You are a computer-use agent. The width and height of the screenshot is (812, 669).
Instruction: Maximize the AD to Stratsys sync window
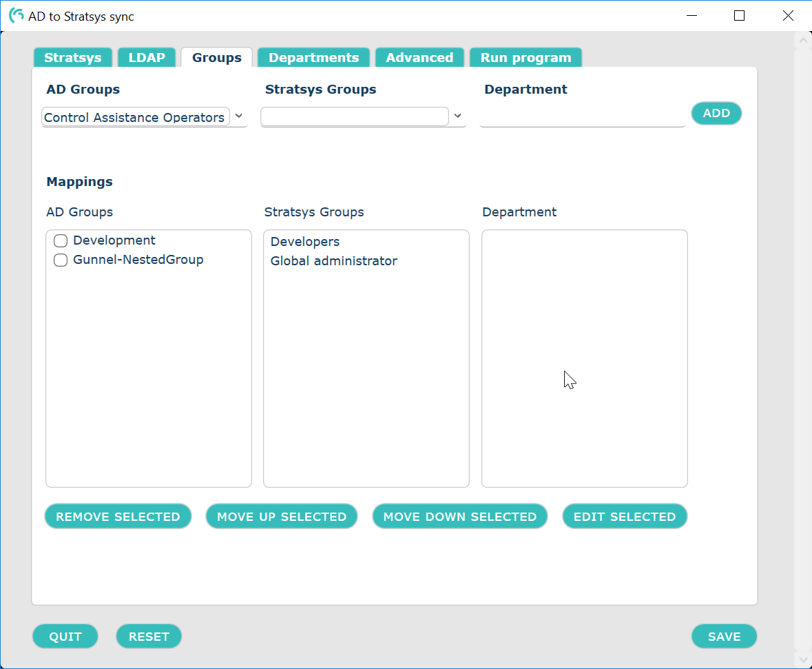(740, 16)
